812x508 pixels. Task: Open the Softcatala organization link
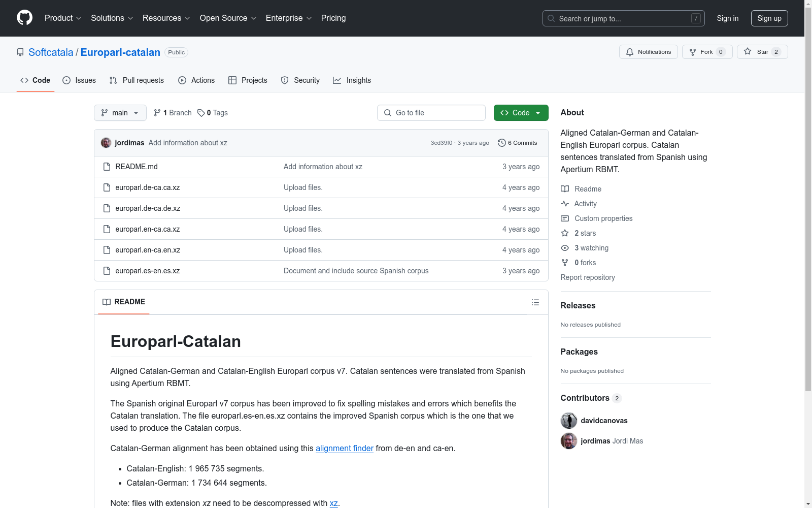click(51, 52)
